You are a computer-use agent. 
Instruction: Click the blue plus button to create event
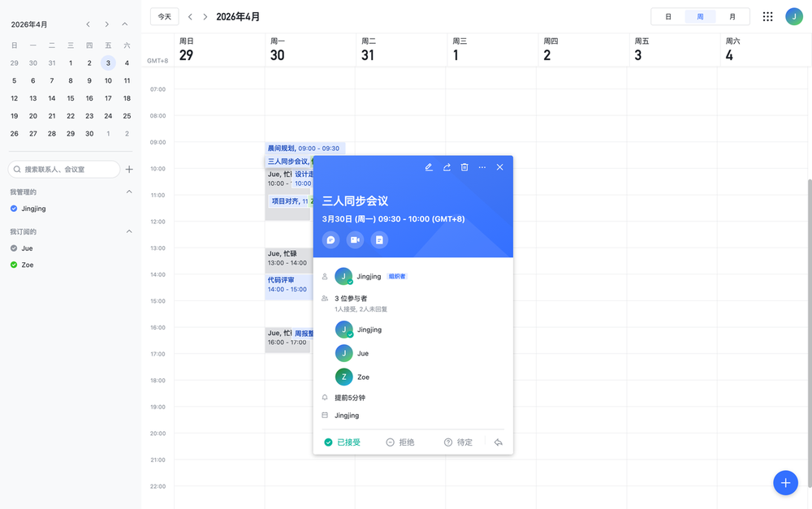click(784, 482)
